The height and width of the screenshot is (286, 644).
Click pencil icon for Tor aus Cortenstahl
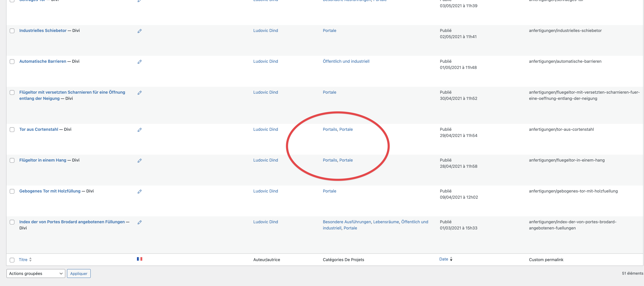point(139,130)
